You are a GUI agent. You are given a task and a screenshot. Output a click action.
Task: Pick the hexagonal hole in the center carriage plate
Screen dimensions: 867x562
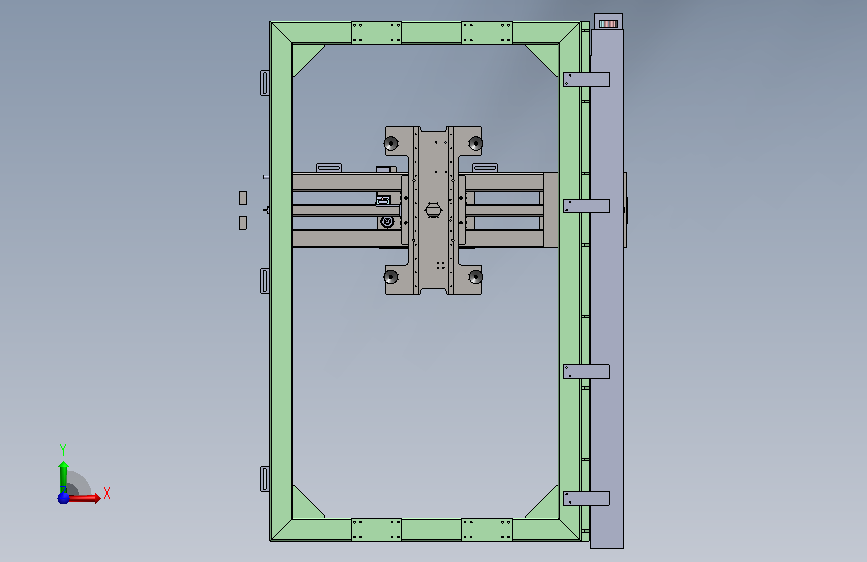[433, 210]
